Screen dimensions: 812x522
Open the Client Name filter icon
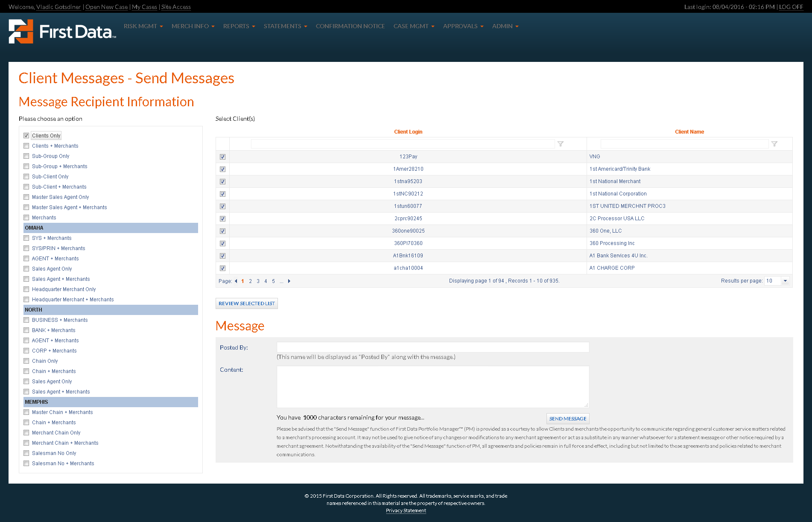774,144
